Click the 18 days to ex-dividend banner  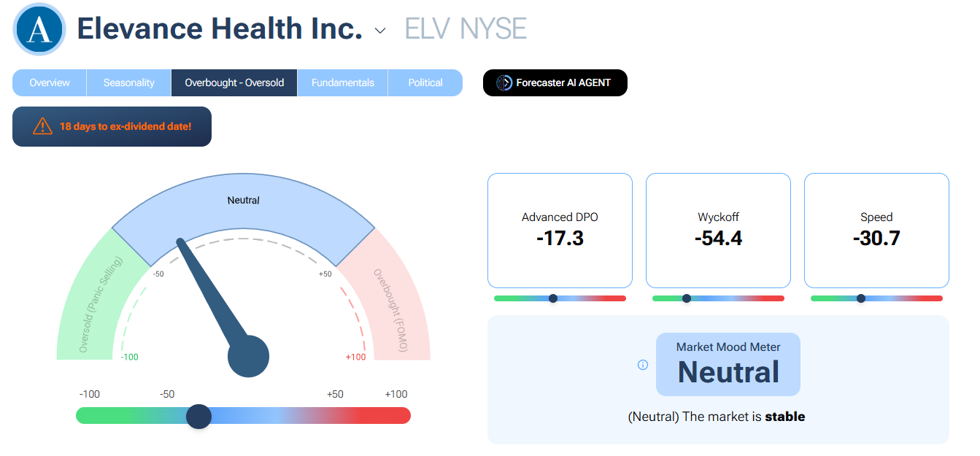click(x=112, y=126)
